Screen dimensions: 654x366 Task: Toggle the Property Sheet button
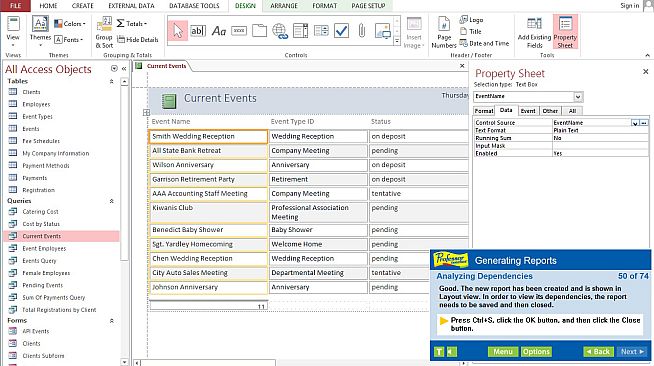coord(565,32)
